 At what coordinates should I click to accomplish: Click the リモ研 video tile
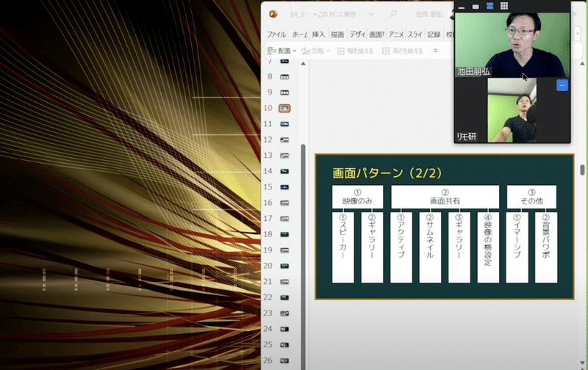pos(512,110)
